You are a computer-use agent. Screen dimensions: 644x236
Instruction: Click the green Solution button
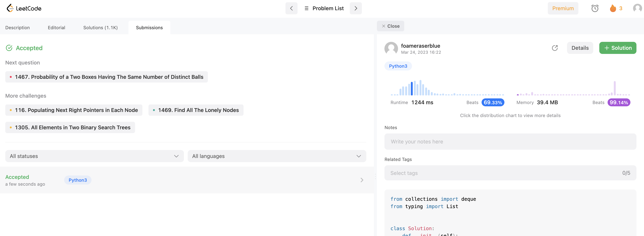tap(618, 48)
